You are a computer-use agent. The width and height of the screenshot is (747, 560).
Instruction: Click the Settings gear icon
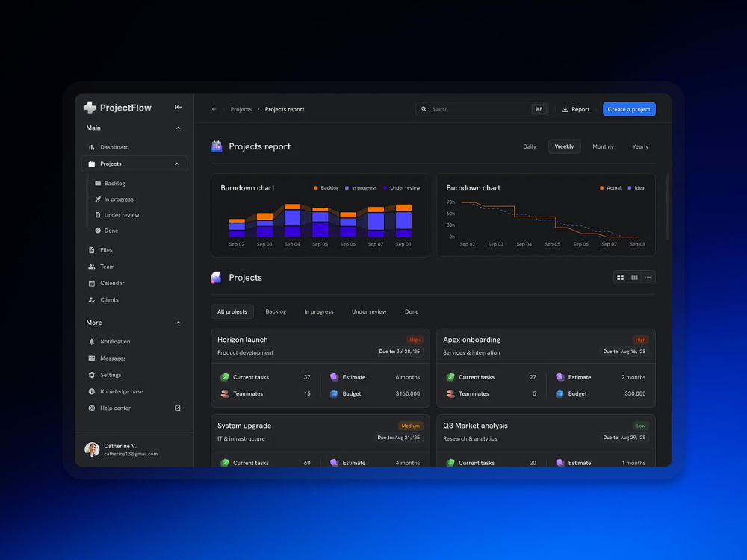(x=91, y=375)
